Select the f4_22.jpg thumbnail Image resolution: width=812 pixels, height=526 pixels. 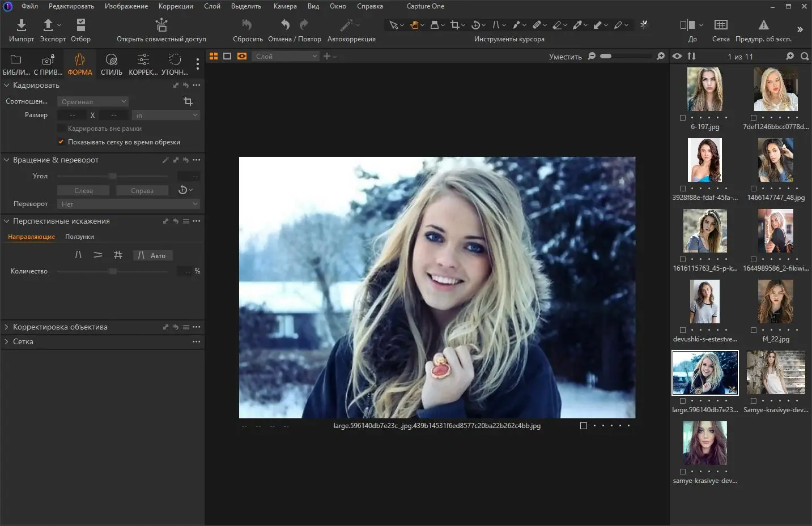[775, 301]
